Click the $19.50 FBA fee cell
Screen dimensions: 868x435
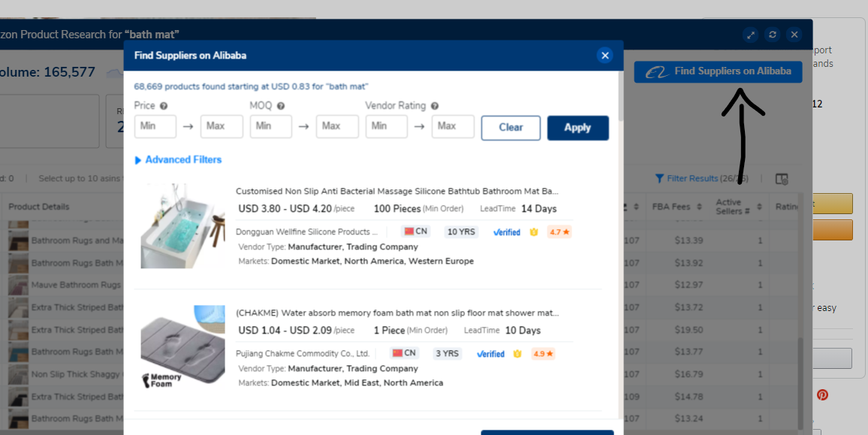689,330
